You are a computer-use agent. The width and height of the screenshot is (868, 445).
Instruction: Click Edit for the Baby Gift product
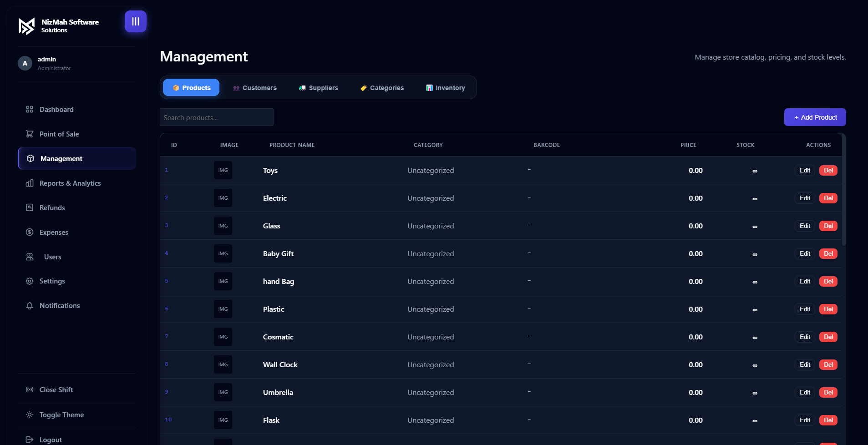pos(805,253)
